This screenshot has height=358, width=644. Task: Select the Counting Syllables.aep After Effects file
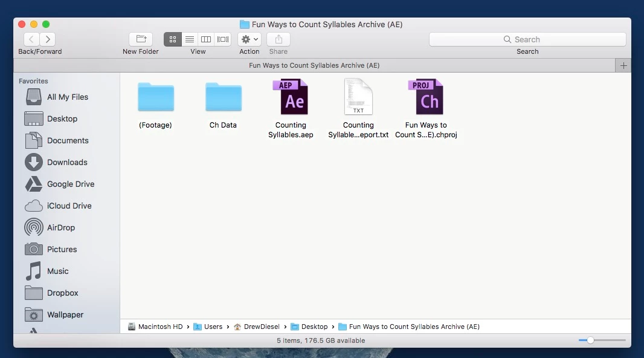click(x=291, y=97)
